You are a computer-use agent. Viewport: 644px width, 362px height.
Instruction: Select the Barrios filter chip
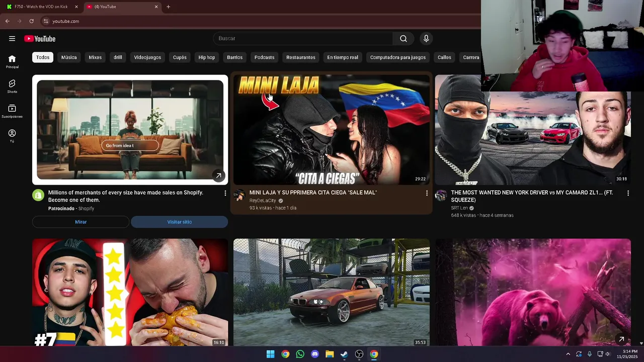[234, 57]
